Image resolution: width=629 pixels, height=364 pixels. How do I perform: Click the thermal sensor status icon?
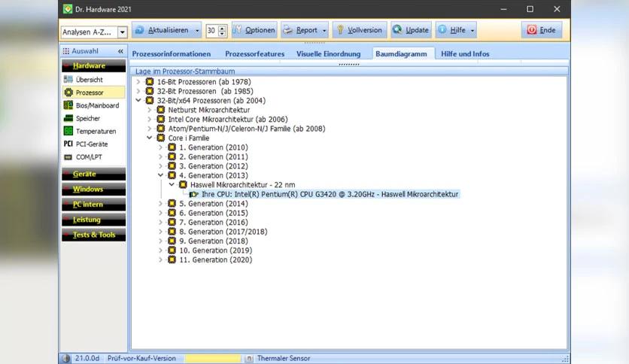tap(249, 359)
